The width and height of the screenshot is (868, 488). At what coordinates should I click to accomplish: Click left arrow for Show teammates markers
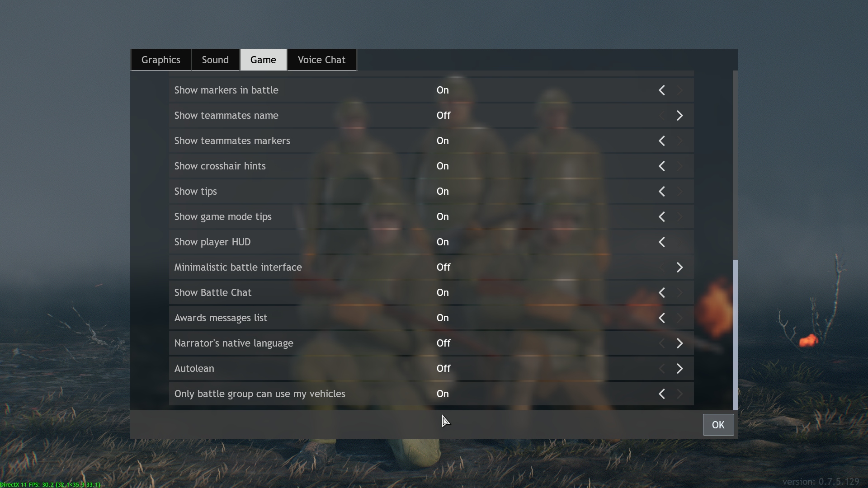tap(661, 141)
